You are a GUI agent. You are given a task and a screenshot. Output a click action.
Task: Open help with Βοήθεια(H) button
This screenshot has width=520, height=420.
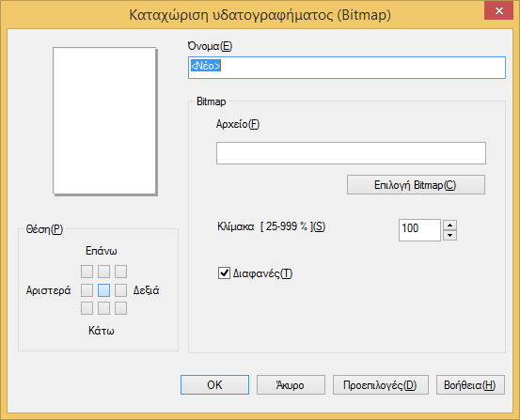click(470, 385)
